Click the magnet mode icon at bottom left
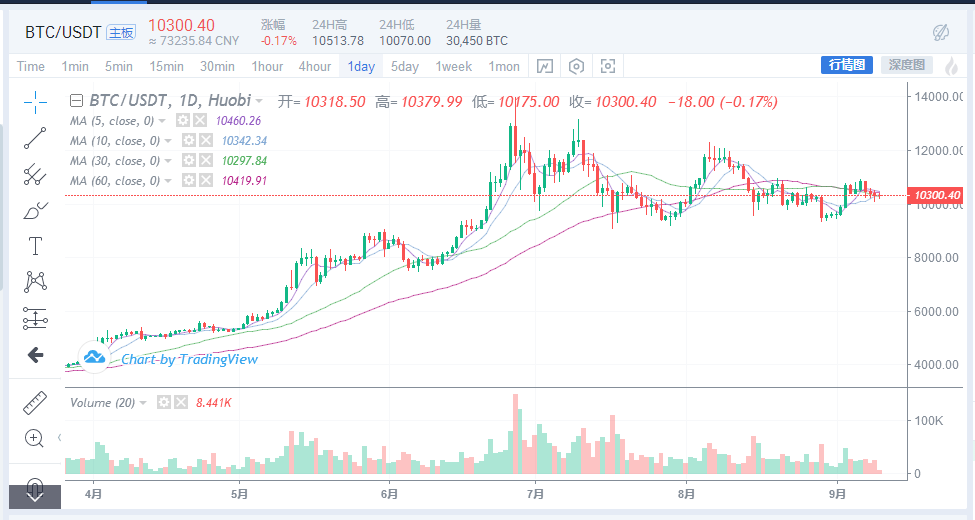 (x=35, y=490)
